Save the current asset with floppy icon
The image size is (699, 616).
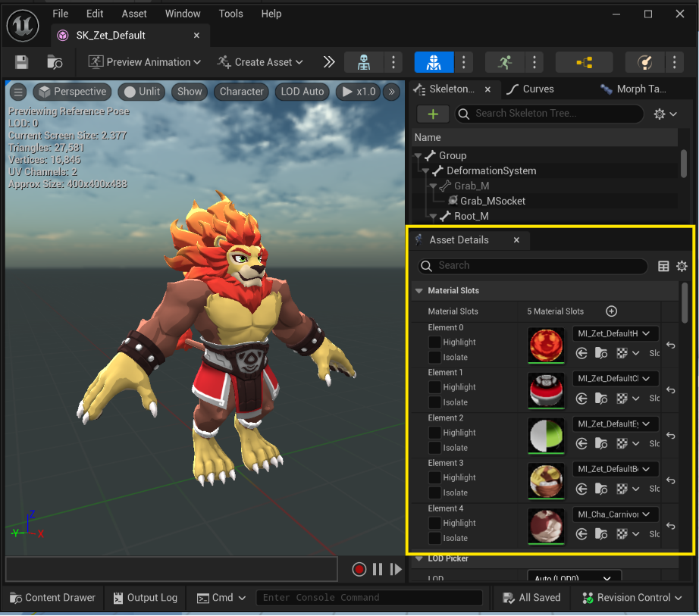21,62
